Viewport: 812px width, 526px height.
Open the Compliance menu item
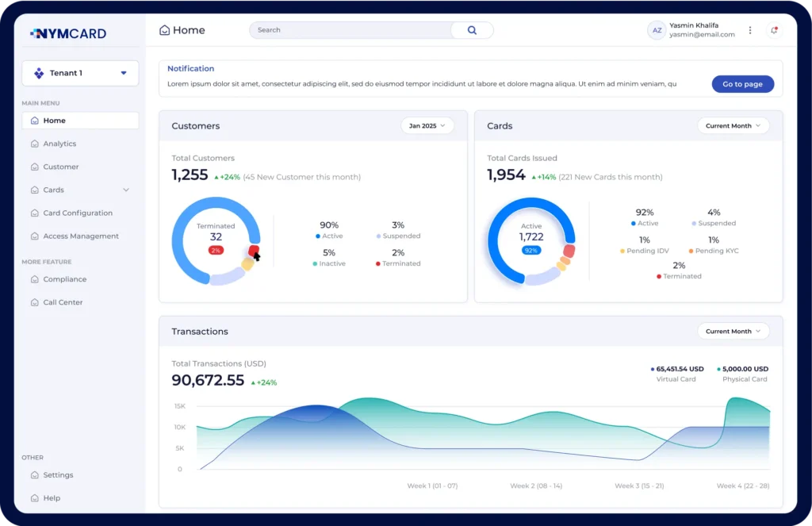click(65, 279)
